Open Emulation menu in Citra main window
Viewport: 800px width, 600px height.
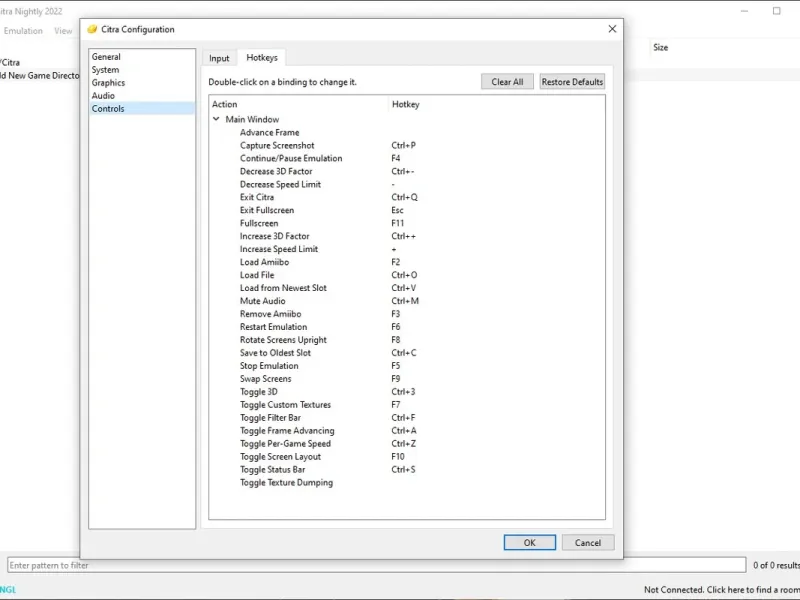23,31
